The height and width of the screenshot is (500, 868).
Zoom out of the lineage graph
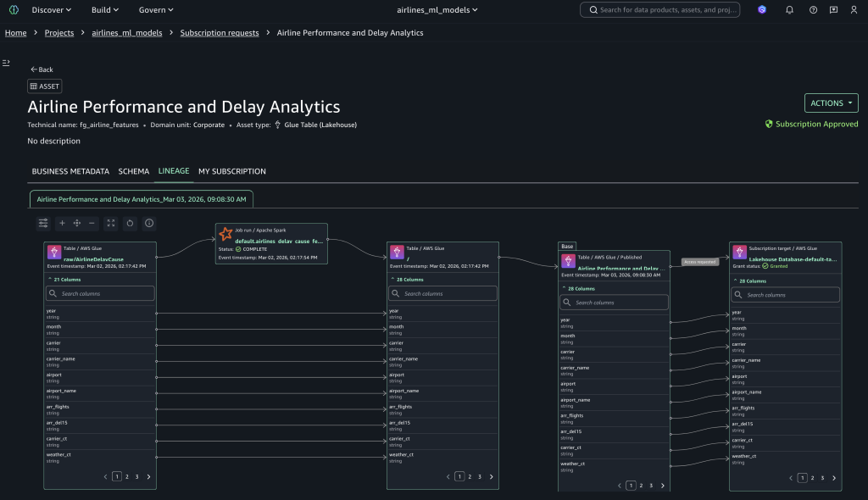coord(92,223)
